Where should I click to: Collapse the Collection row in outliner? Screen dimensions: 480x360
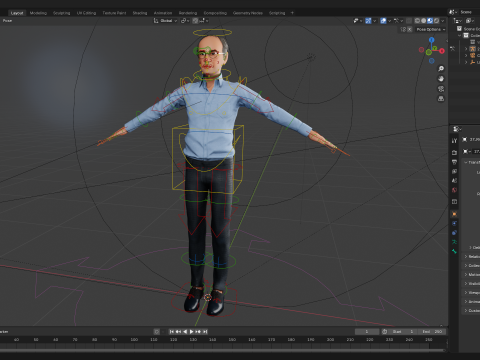459,36
